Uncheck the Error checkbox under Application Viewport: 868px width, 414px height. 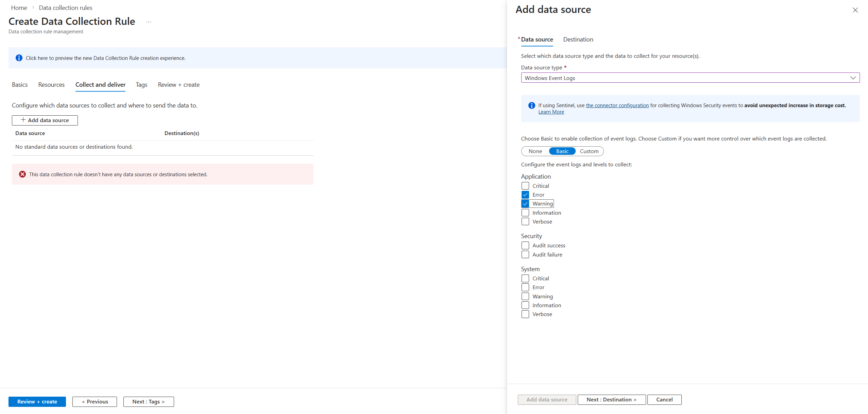[x=525, y=194]
